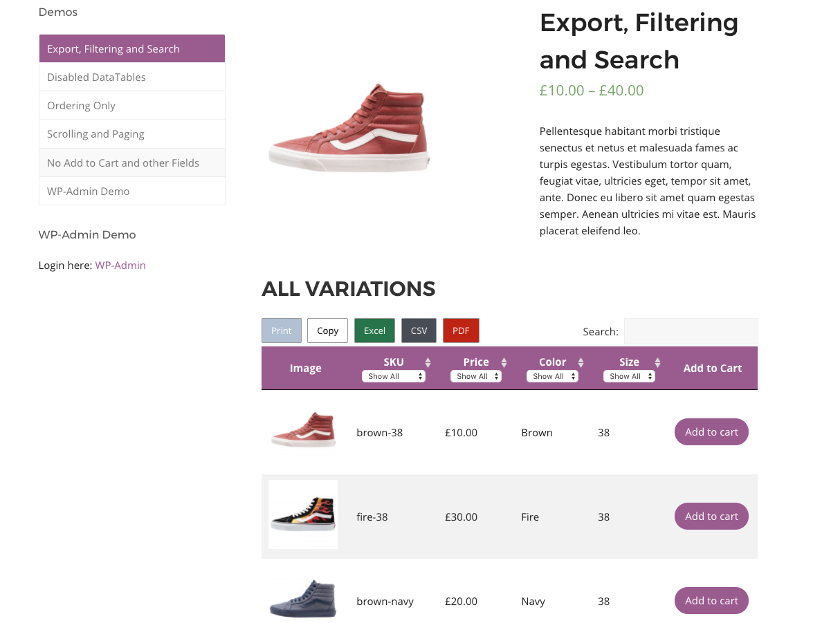Select the Scrolling and Paging demo
Viewport: 840px width, 623px height.
pos(95,133)
